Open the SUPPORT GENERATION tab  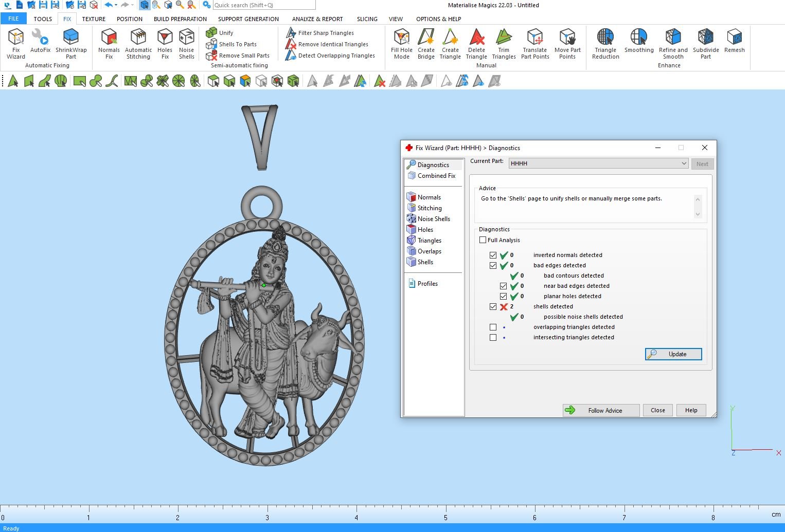pyautogui.click(x=248, y=19)
